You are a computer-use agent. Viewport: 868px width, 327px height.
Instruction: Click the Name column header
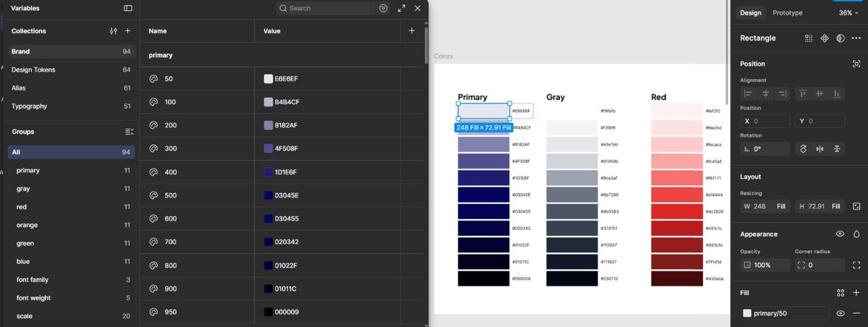(x=158, y=31)
